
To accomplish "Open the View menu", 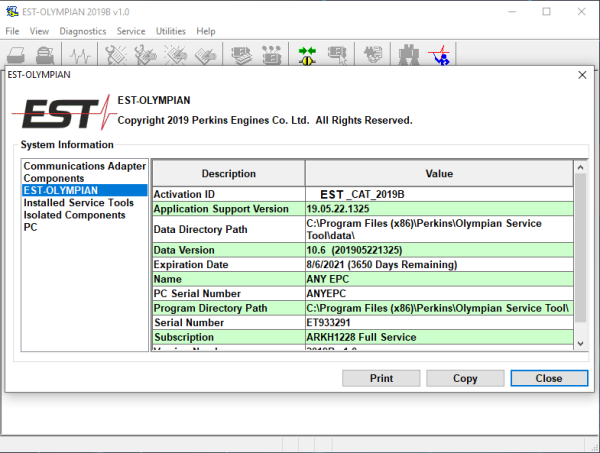I will [39, 31].
